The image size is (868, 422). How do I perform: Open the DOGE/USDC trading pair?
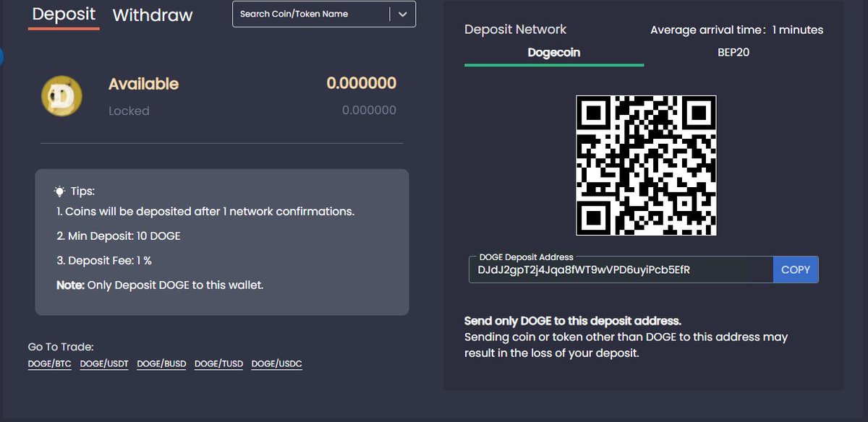(x=277, y=363)
